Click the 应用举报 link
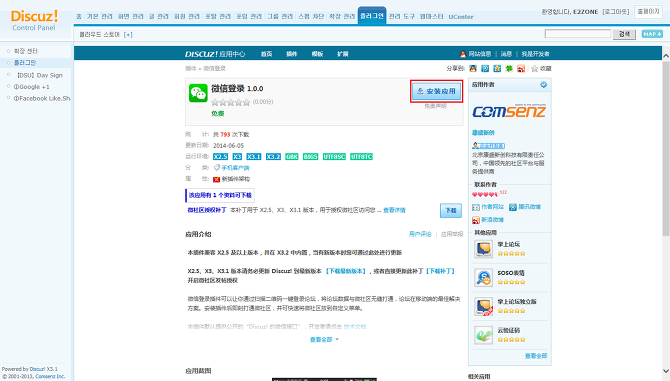The height and width of the screenshot is (381, 670). pos(452,234)
